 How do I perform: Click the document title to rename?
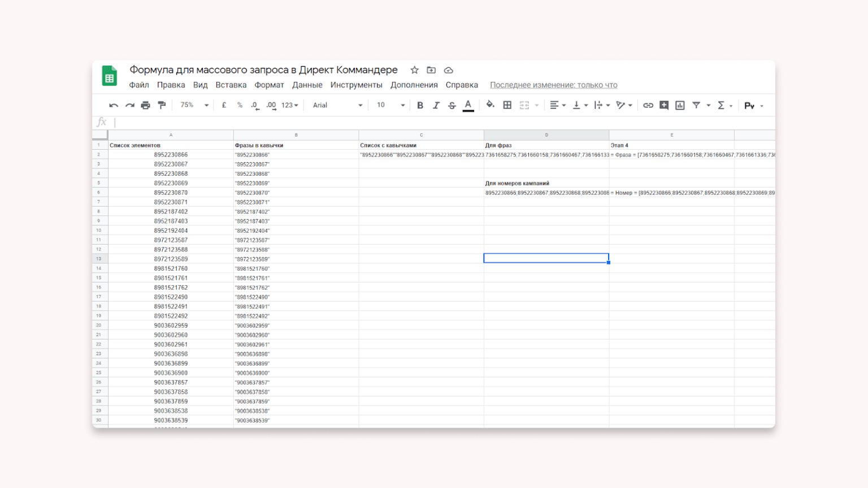263,70
